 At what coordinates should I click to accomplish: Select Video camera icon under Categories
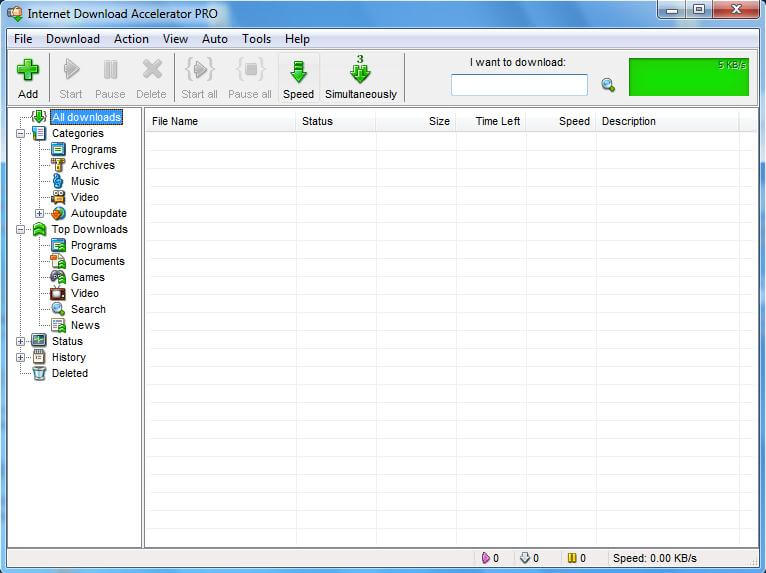[x=58, y=197]
